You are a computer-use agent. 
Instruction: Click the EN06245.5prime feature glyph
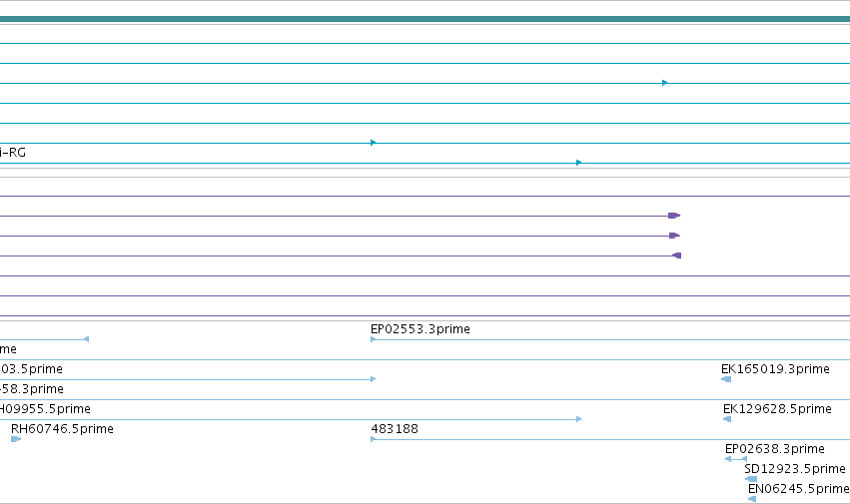752,499
